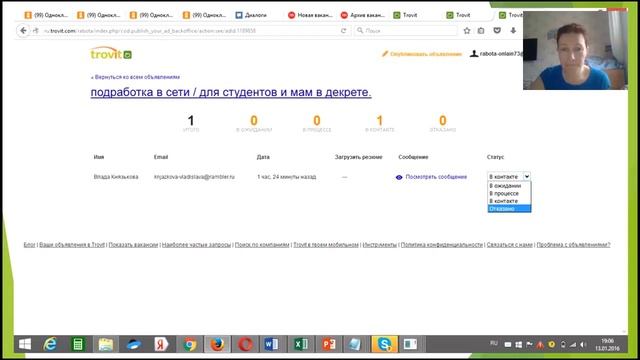The width and height of the screenshot is (640, 360).
Task: Switch to the Новая вакан... browser tab
Action: tap(310, 15)
